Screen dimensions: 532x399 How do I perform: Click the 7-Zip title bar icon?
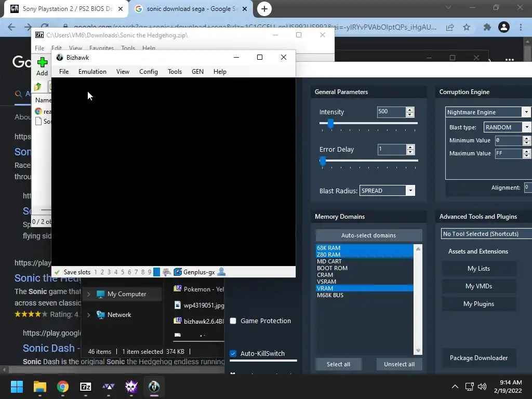pos(39,35)
